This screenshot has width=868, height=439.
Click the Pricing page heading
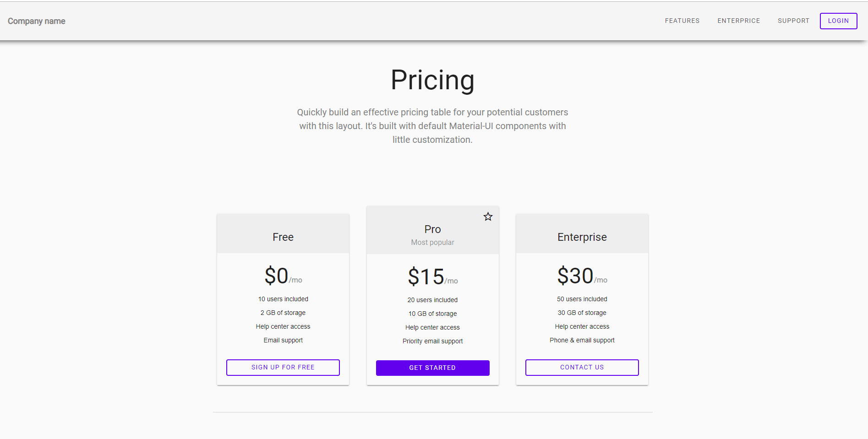432,81
